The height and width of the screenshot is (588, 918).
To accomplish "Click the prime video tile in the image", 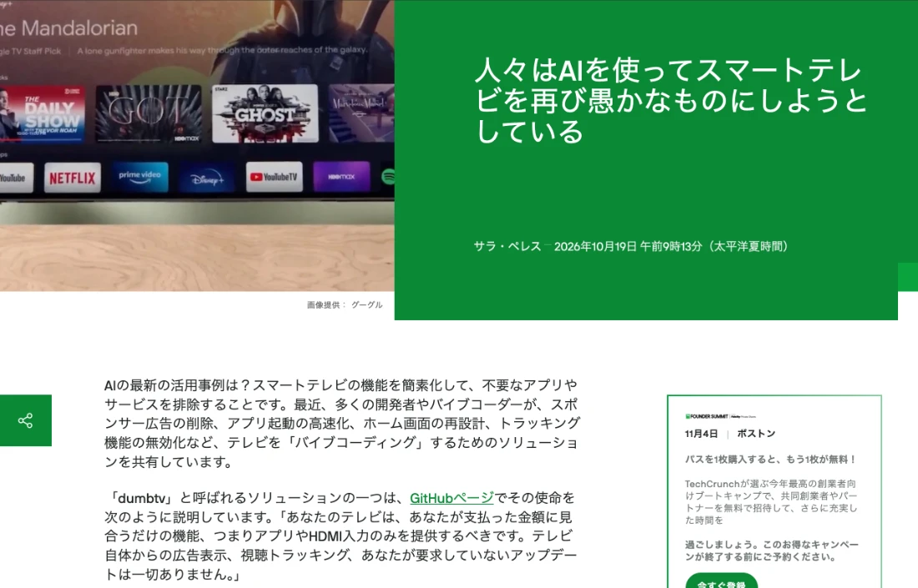I will coord(140,177).
